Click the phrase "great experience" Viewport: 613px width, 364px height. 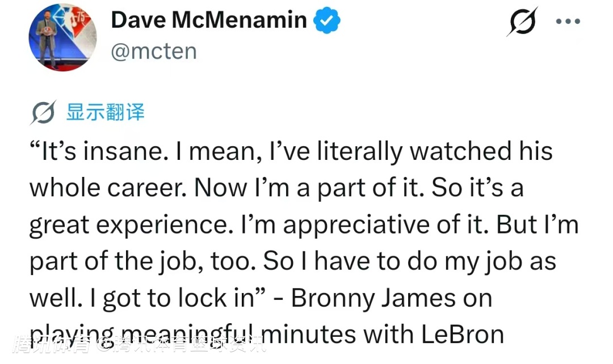[128, 225]
